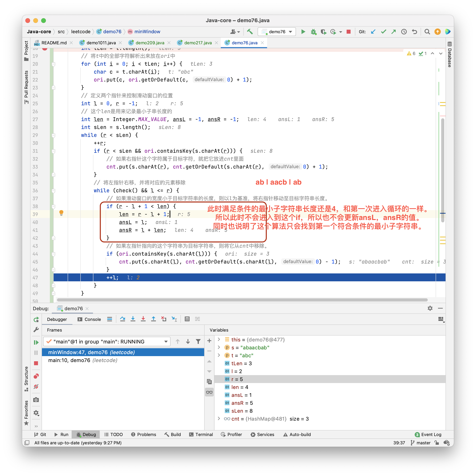Click Git update project arrow
The width and height of the screenshot is (476, 476).
click(373, 31)
